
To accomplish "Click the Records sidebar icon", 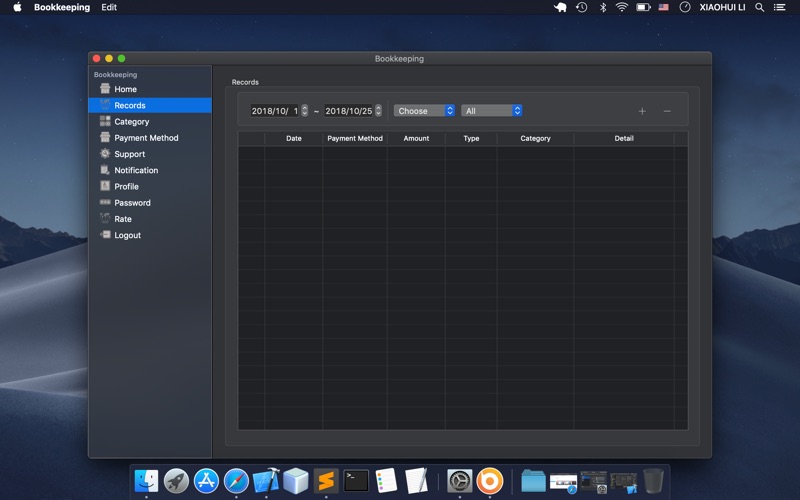I will (x=105, y=105).
